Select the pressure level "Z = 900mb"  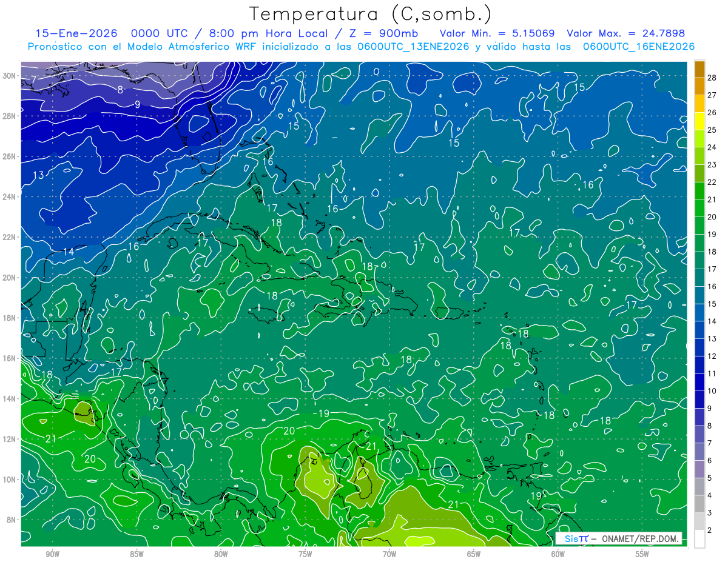coord(385,33)
